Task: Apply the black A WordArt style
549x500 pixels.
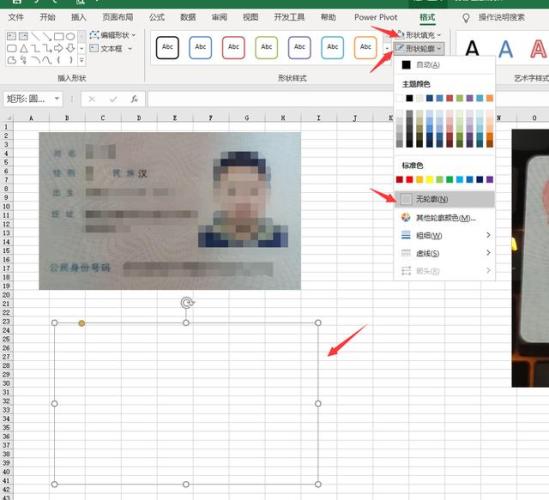Action: [x=472, y=48]
